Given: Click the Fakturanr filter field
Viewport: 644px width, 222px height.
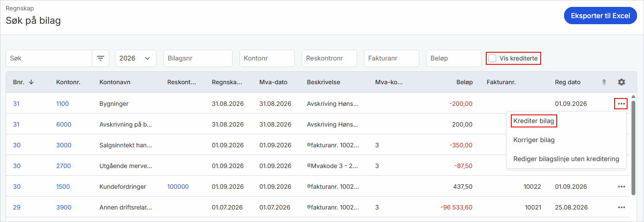Looking at the screenshot, I should 392,58.
